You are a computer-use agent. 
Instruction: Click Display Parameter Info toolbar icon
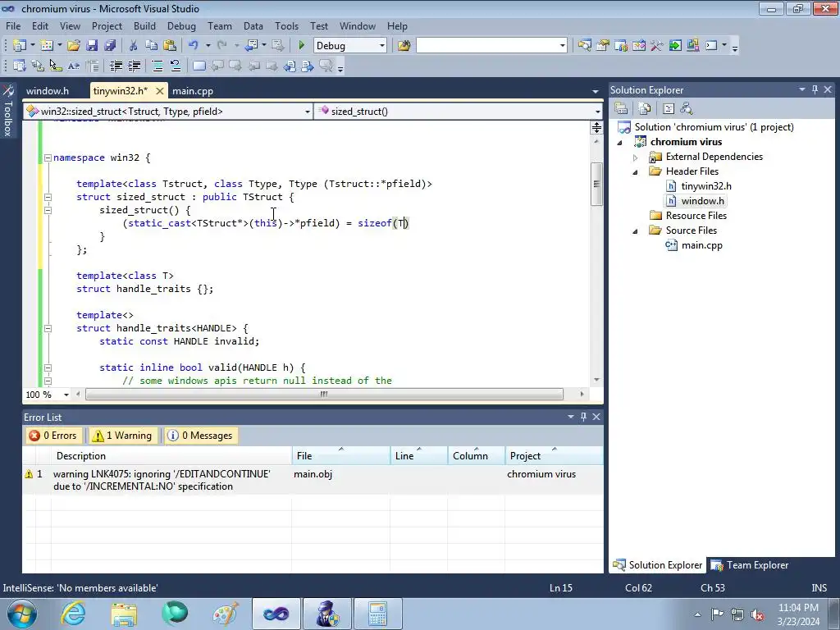point(38,66)
